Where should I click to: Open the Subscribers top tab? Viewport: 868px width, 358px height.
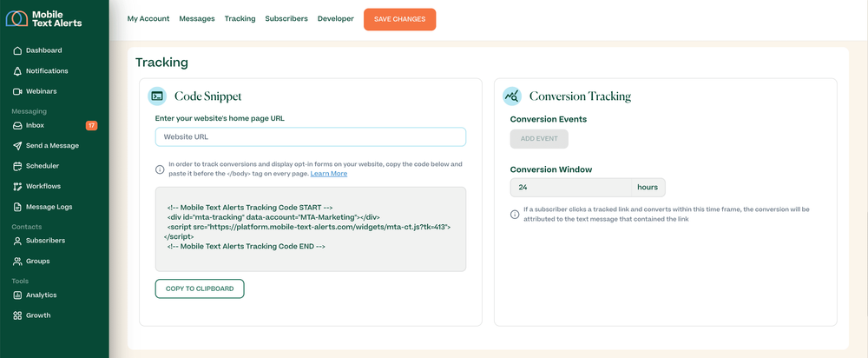[x=286, y=19]
